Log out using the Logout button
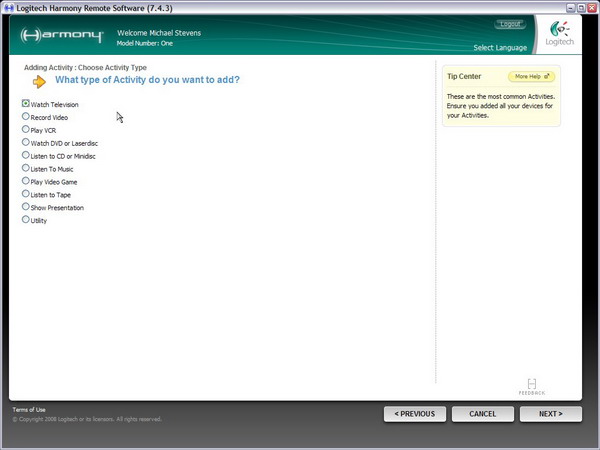 [x=510, y=24]
